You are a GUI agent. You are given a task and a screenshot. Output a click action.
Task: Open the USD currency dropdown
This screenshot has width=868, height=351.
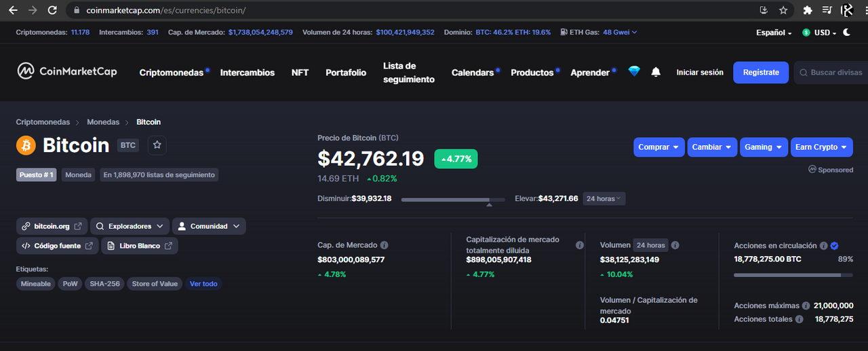[x=825, y=33]
